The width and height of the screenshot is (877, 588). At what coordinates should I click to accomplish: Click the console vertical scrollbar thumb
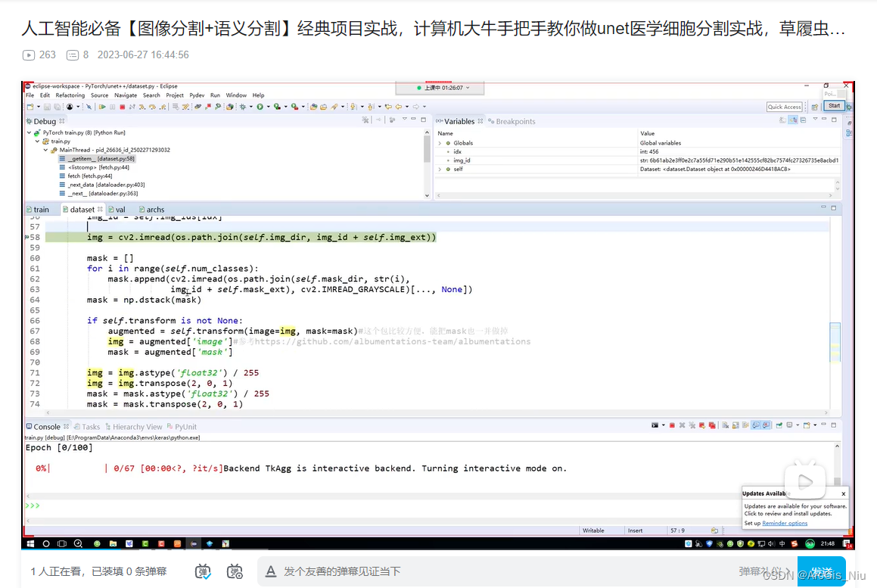[x=838, y=481]
